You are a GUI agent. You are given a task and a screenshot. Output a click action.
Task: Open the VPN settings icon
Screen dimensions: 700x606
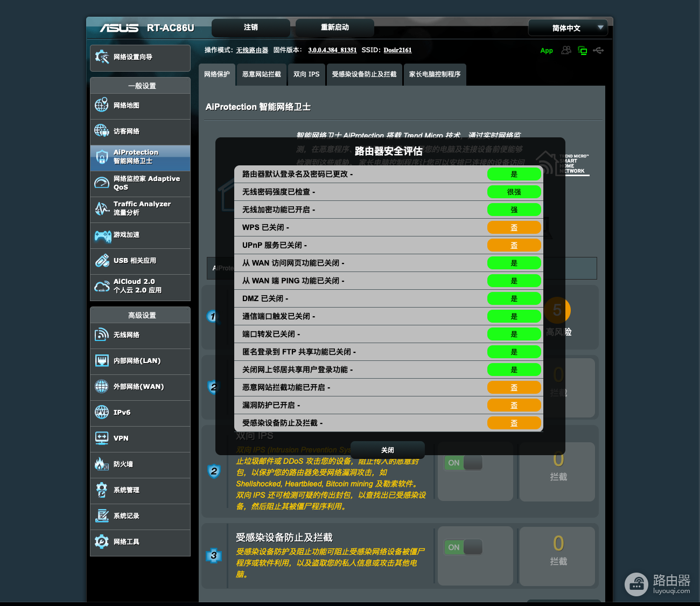point(102,438)
